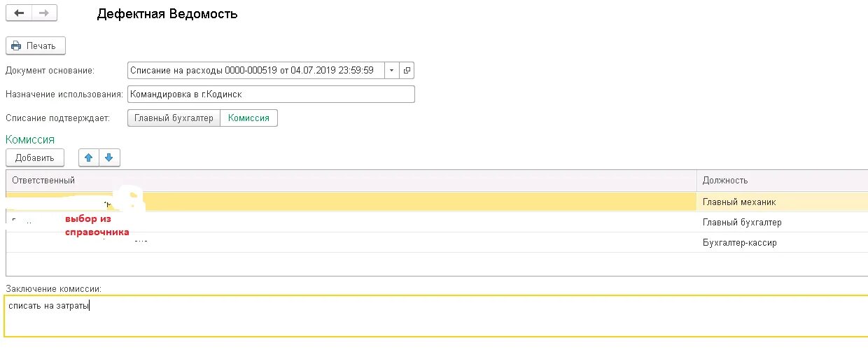868x350 pixels.
Task: Click the responsible person cell in first row
Action: 351,202
